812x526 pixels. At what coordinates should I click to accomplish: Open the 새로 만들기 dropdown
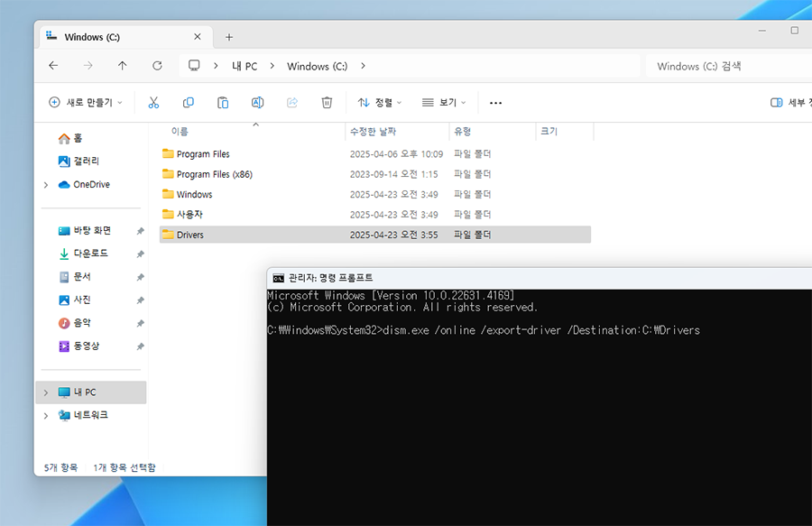86,103
